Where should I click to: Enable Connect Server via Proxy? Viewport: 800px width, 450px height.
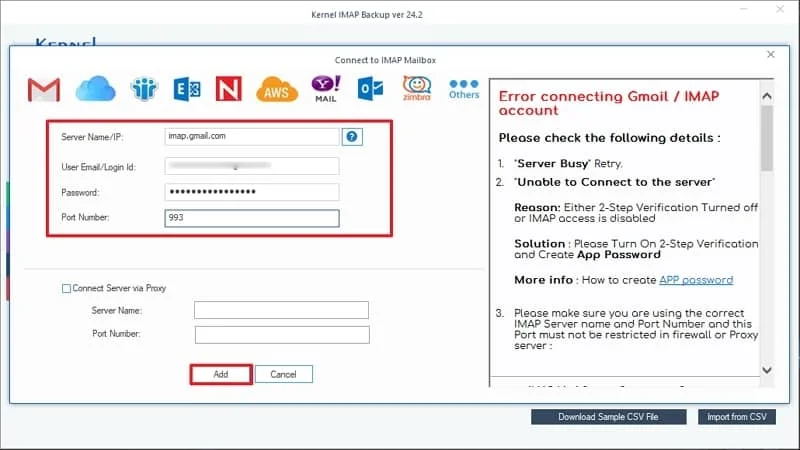66,288
